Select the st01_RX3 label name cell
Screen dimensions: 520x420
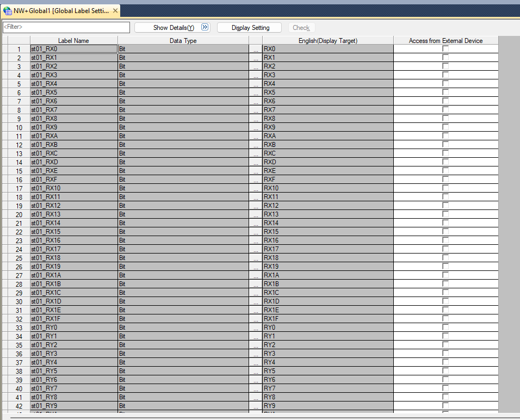click(73, 75)
